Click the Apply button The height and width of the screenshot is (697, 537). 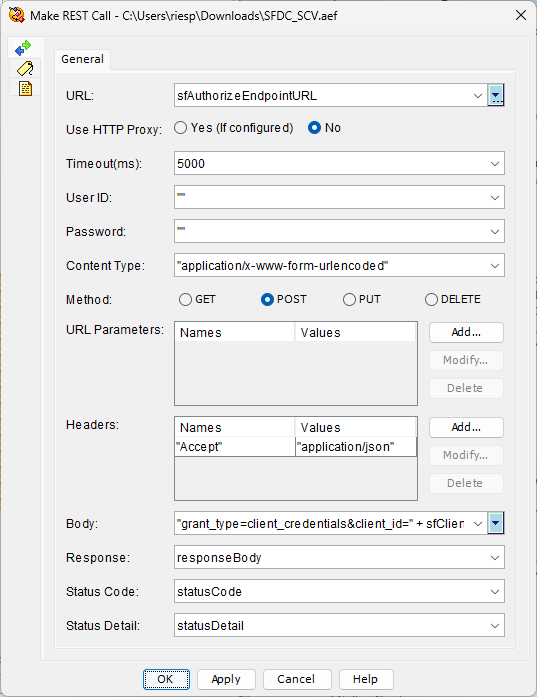[x=226, y=679]
